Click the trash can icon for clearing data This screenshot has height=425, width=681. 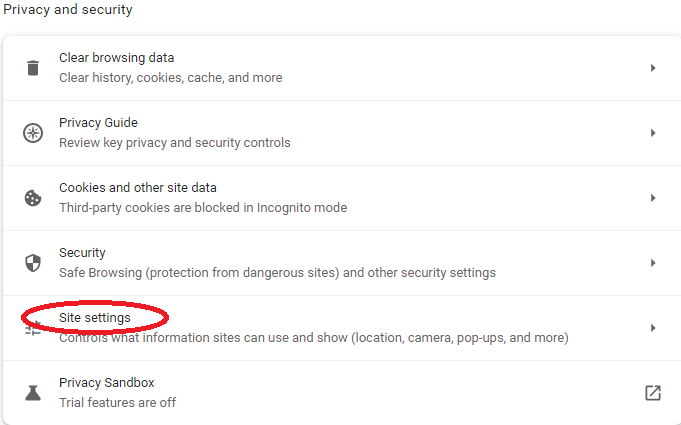(x=33, y=68)
